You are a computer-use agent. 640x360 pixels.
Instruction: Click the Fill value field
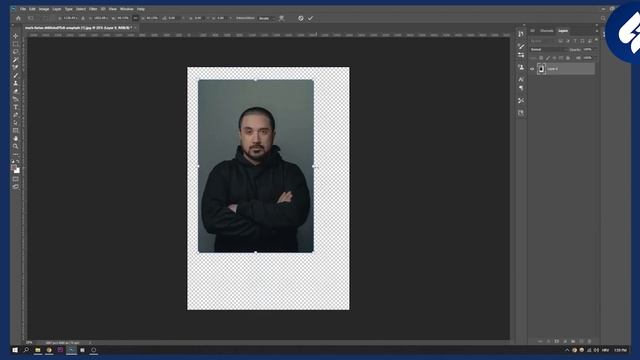[x=587, y=58]
